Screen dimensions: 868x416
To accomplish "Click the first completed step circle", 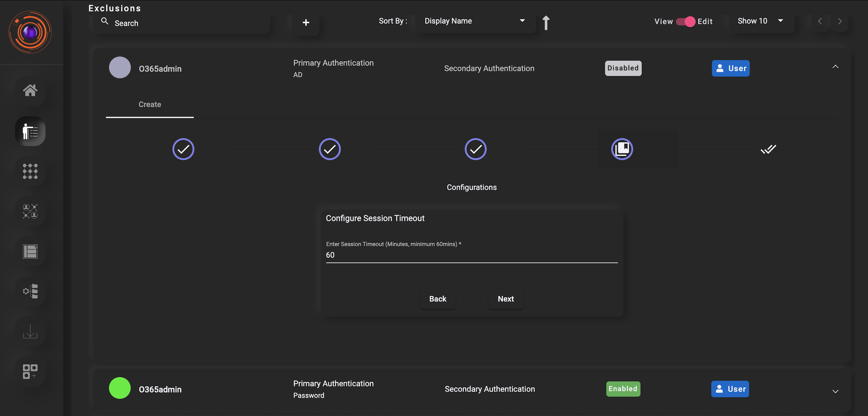I will click(x=183, y=149).
